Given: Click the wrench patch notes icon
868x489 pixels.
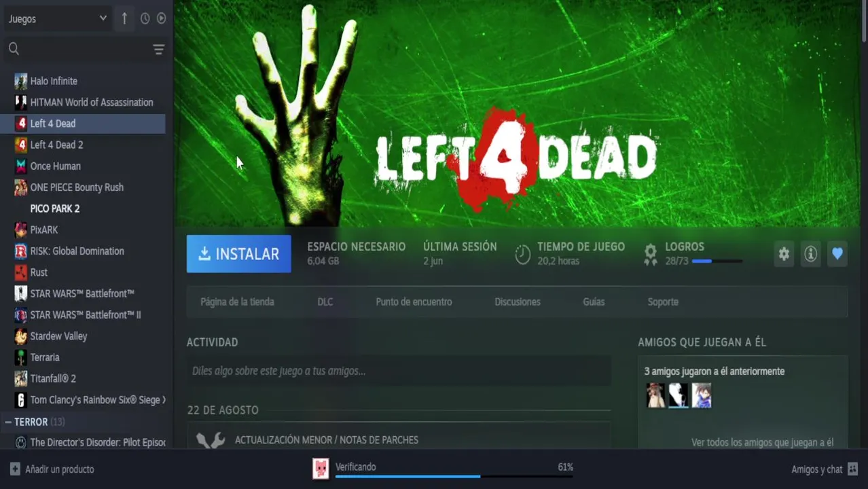Looking at the screenshot, I should [211, 441].
